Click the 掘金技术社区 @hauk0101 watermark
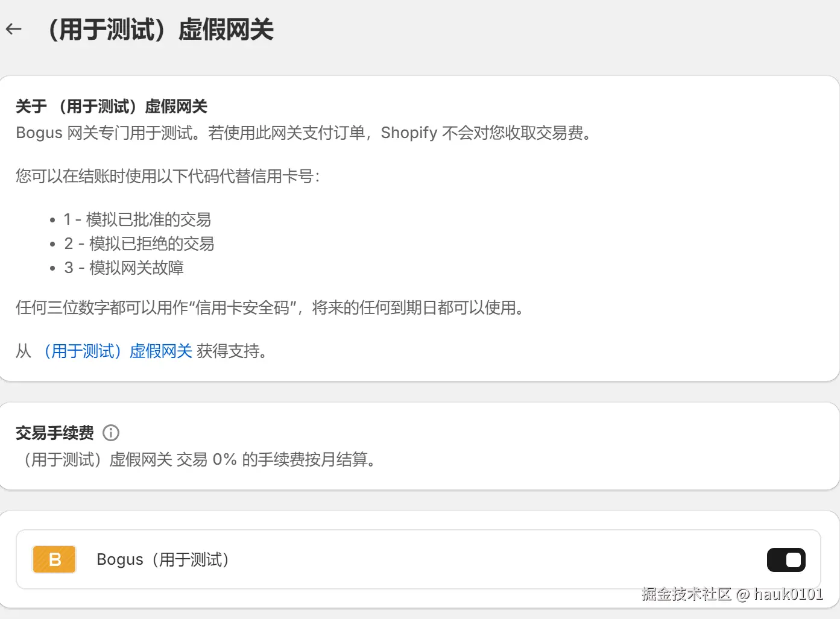The height and width of the screenshot is (619, 840). point(734,594)
